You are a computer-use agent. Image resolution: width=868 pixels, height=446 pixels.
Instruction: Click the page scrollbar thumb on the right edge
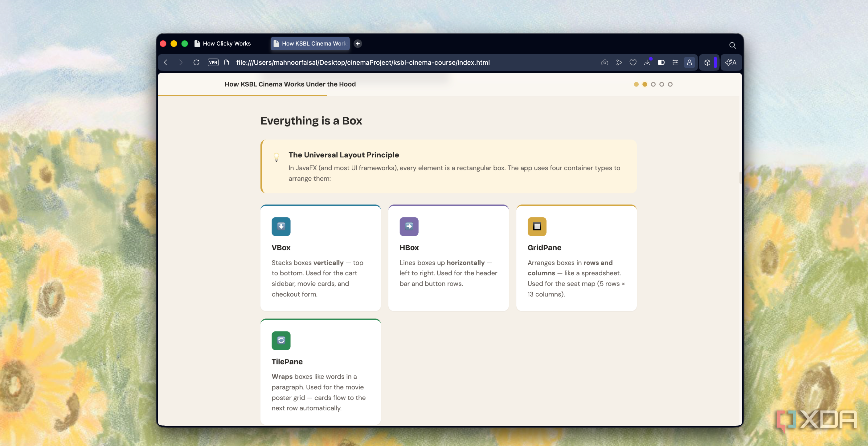pyautogui.click(x=740, y=177)
